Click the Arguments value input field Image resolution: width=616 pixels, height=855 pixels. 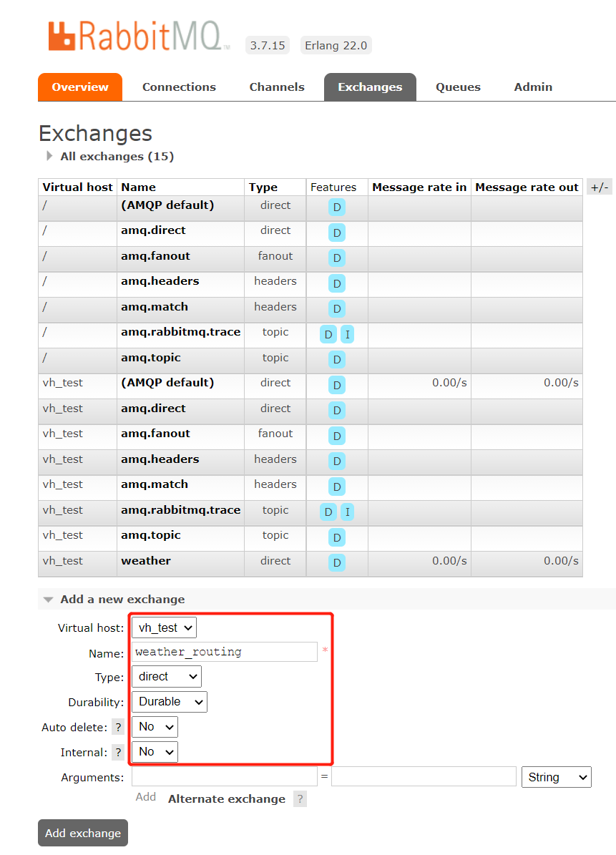click(x=424, y=776)
